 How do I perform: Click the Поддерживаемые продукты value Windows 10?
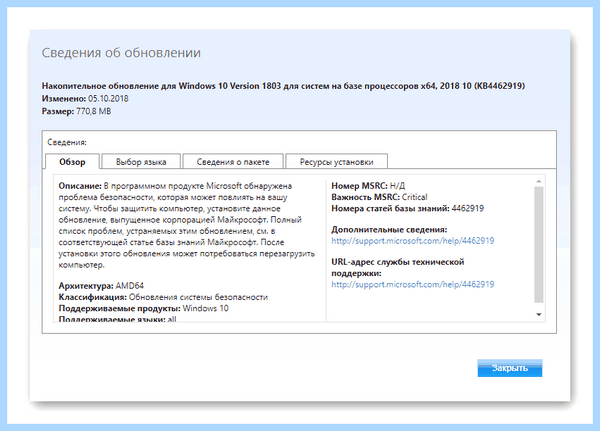(205, 308)
